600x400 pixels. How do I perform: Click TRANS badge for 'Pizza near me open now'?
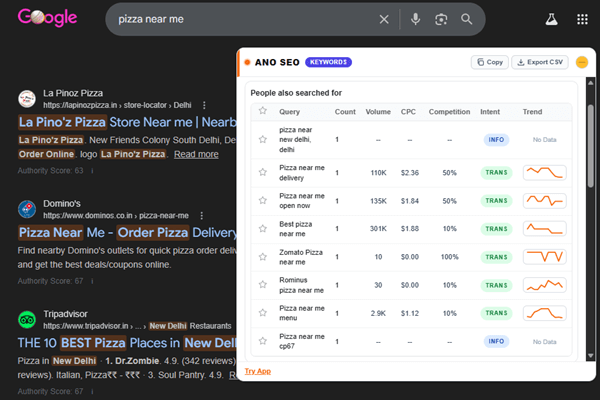pyautogui.click(x=496, y=201)
